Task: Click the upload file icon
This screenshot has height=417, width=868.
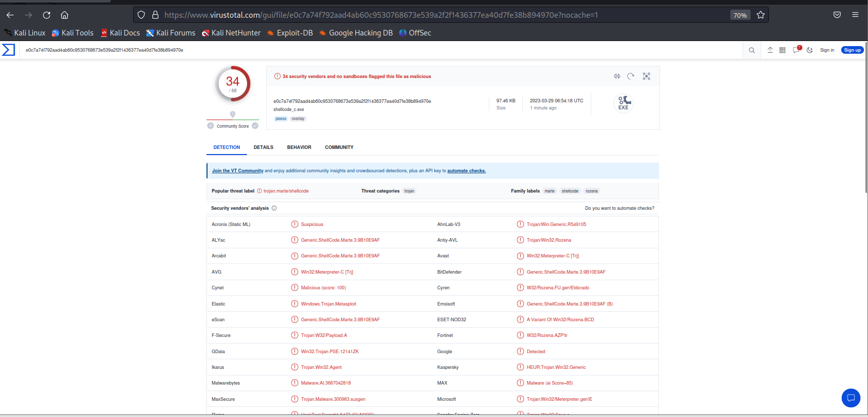Action: tap(770, 50)
